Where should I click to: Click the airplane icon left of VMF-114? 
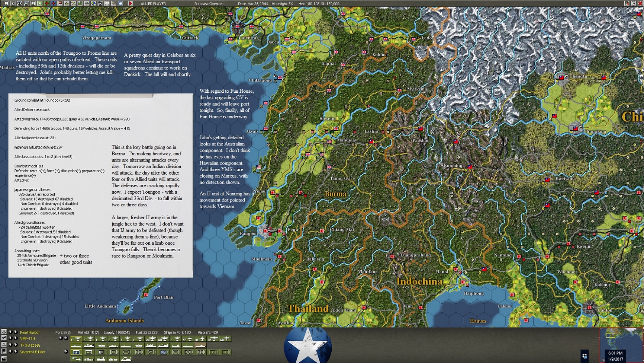pyautogui.click(x=4, y=338)
